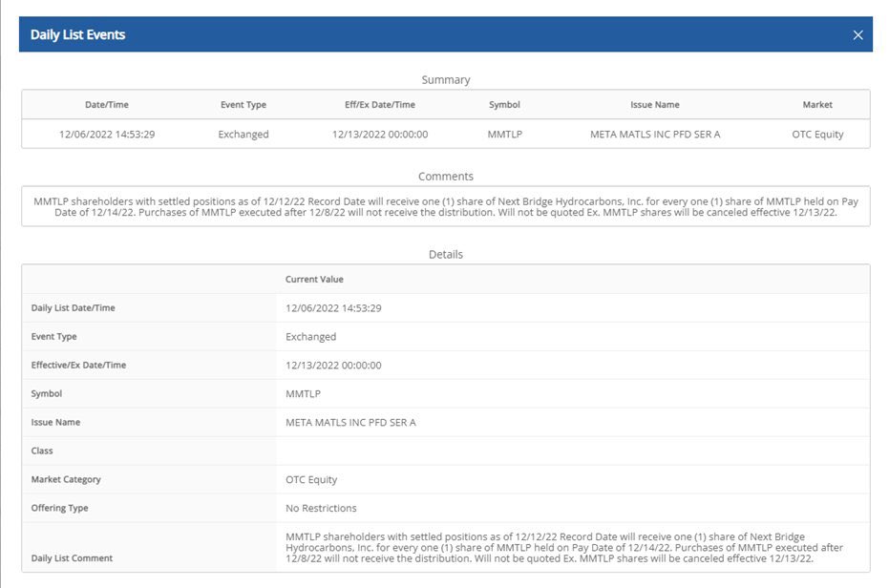Select the Summary section heading
The image size is (889, 588).
tap(446, 80)
